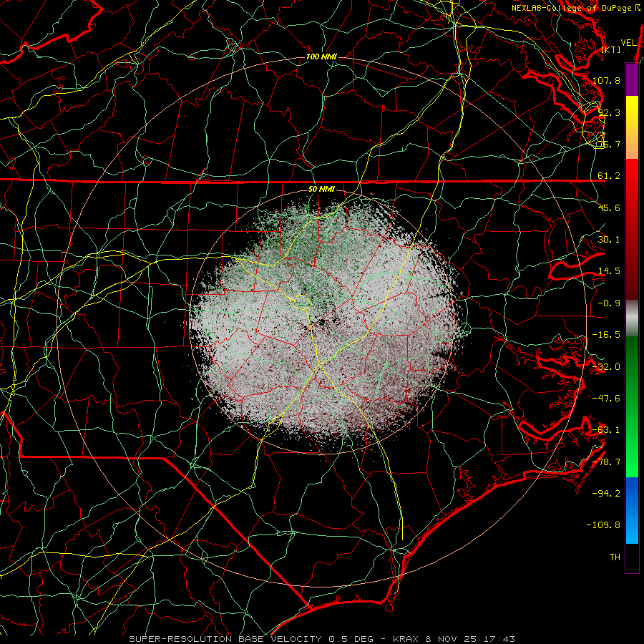The height and width of the screenshot is (644, 644).
Task: Click the -94.2 scale value
Action: pyautogui.click(x=606, y=494)
